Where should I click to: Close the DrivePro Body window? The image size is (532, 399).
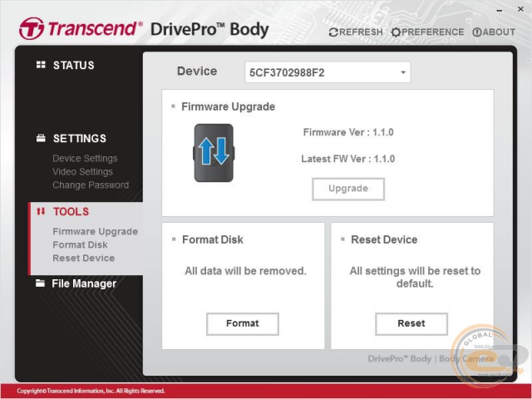521,9
